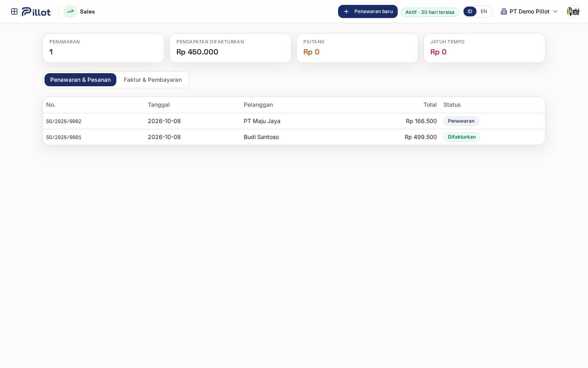Click the Total column header
Image resolution: width=588 pixels, height=368 pixels.
point(430,105)
